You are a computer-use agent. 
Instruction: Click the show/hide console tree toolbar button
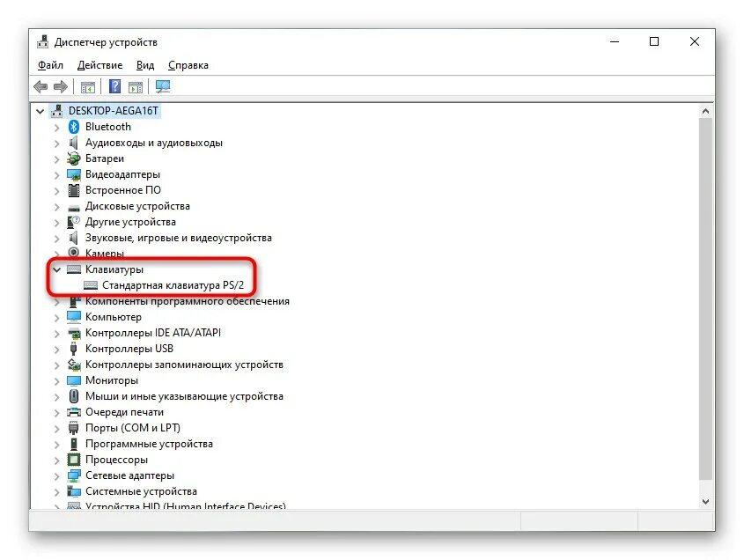88,87
